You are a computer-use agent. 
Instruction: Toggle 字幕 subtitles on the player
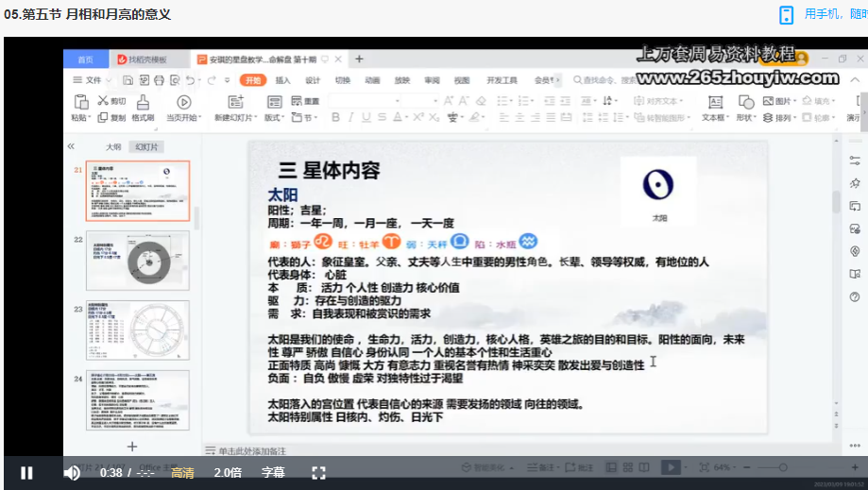click(273, 473)
